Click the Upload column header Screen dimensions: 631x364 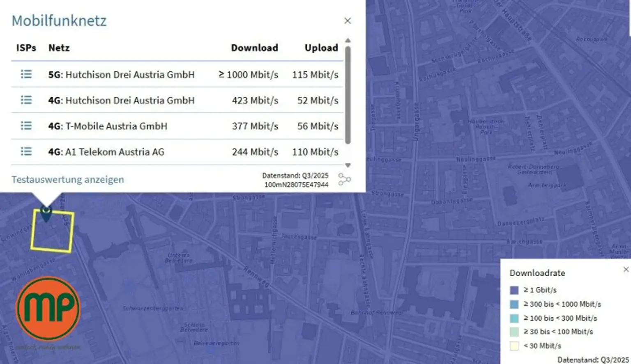point(321,48)
